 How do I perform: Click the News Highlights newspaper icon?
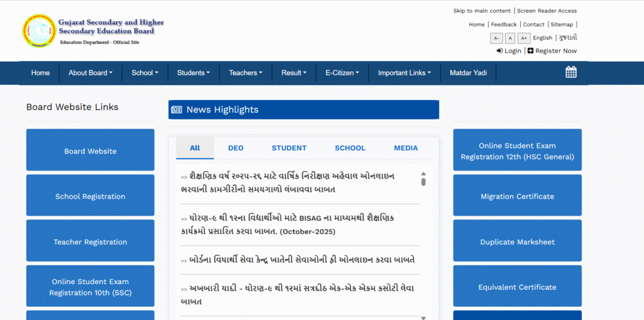(177, 110)
